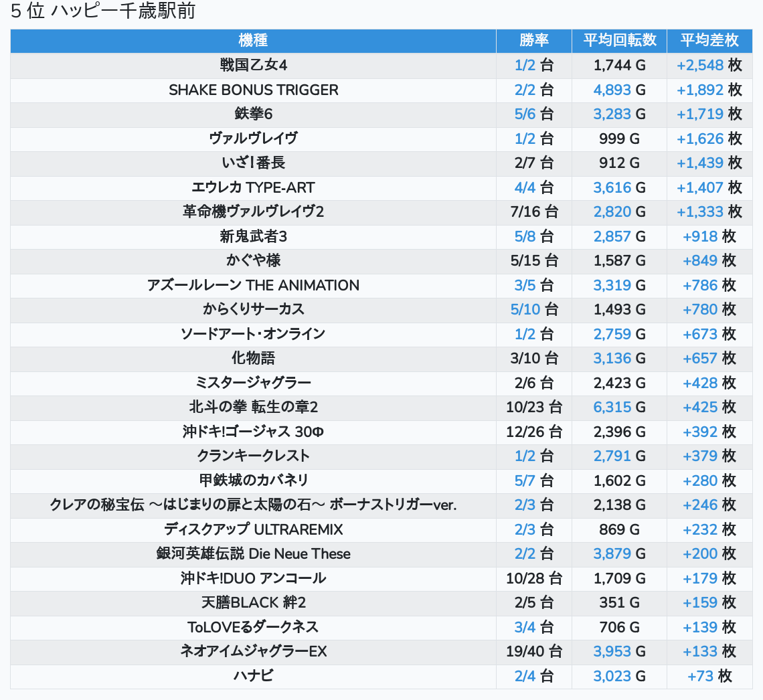The height and width of the screenshot is (700, 763).
Task: Click the 北斗の拳 転生の章2 name
Action: pos(253,407)
